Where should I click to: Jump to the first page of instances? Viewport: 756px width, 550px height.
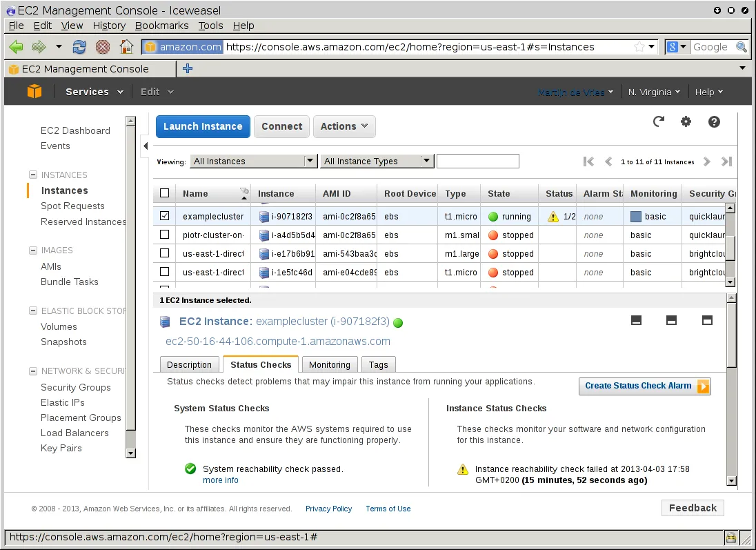pos(588,161)
